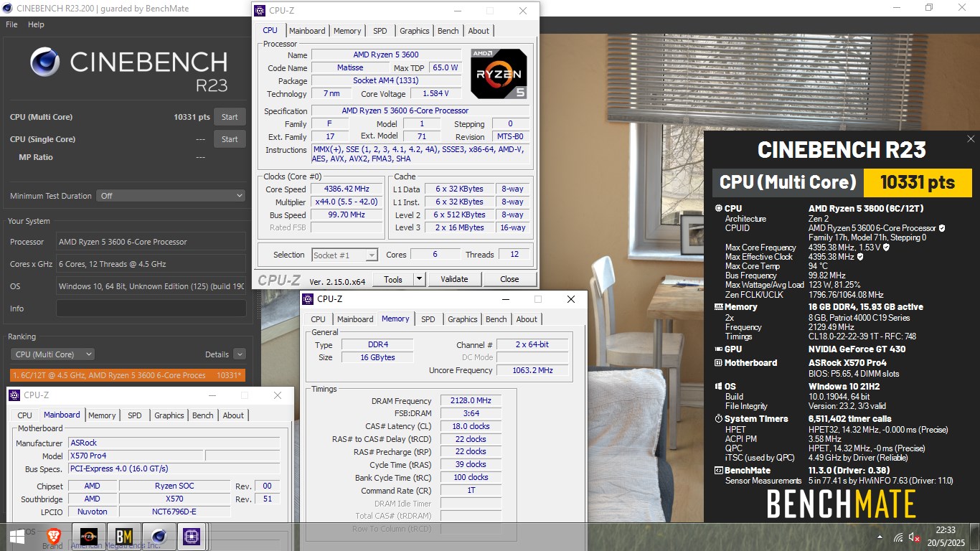This screenshot has width=980, height=551.
Task: Click the CAS# Latency value 18.0 clocks
Action: pyautogui.click(x=471, y=426)
